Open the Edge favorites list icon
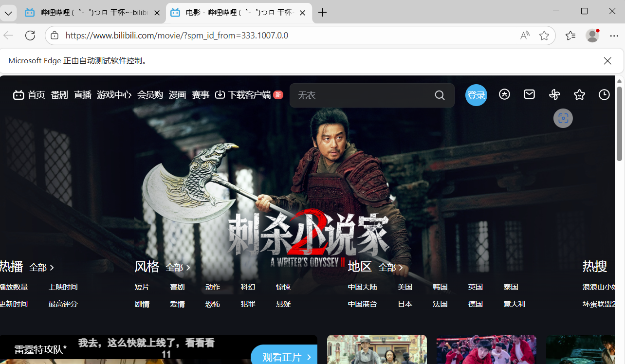The width and height of the screenshot is (625, 364). click(570, 36)
